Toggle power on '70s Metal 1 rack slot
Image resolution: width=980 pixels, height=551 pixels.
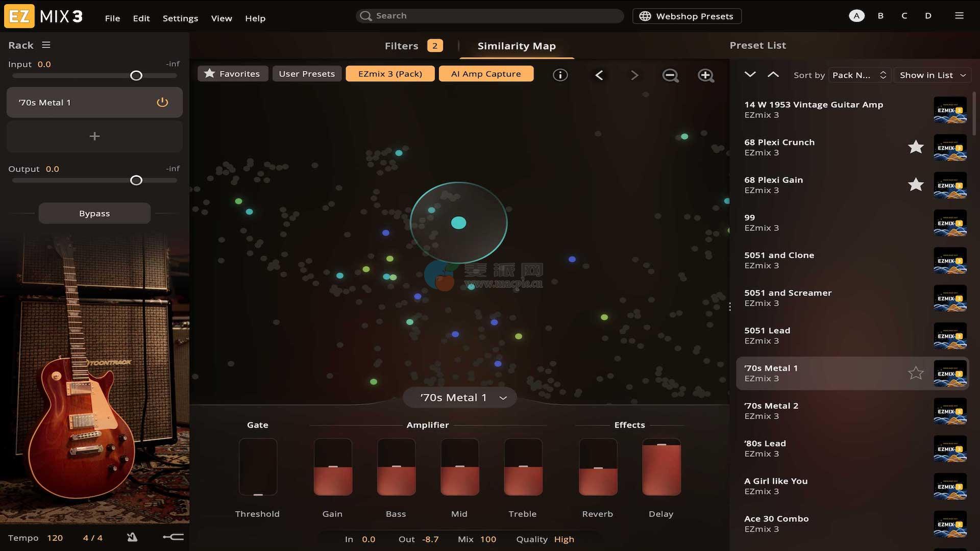pos(162,103)
